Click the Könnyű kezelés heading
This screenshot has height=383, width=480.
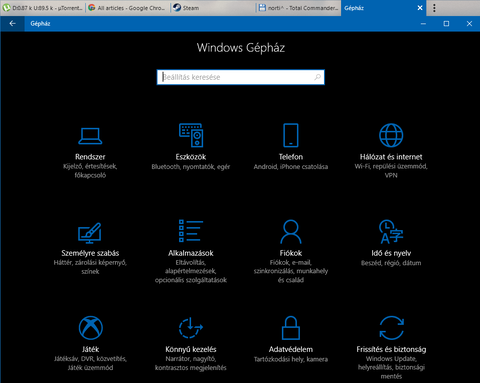click(x=191, y=349)
